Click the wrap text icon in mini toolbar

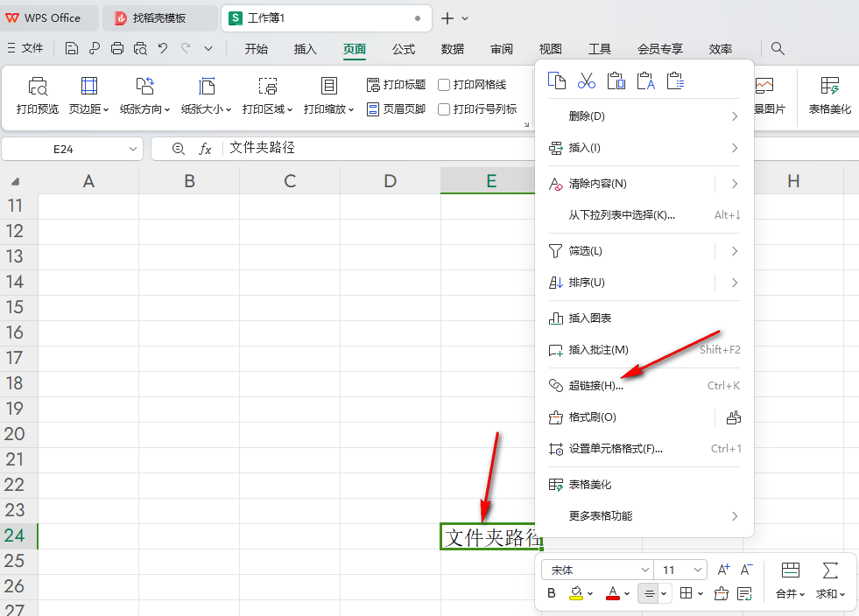(x=744, y=593)
